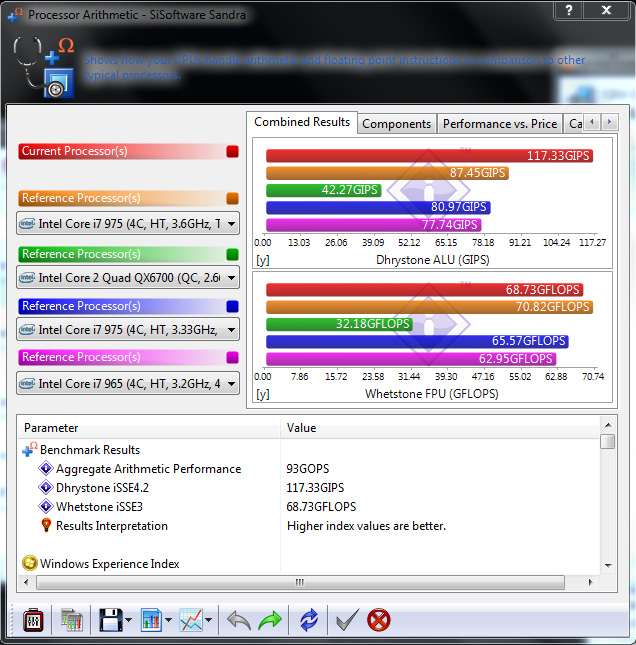Screen dimensions: 636x645
Task: Toggle the red Current Processor swatch
Action: 232,151
